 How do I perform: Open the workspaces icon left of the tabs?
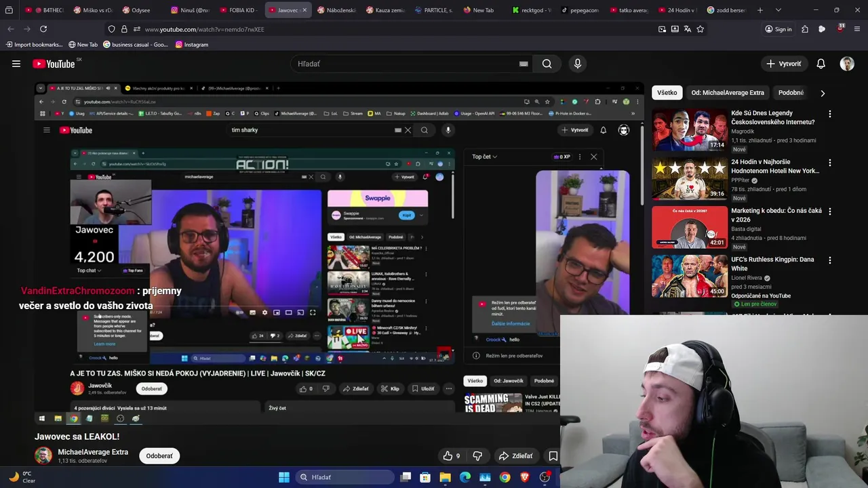[x=9, y=10]
